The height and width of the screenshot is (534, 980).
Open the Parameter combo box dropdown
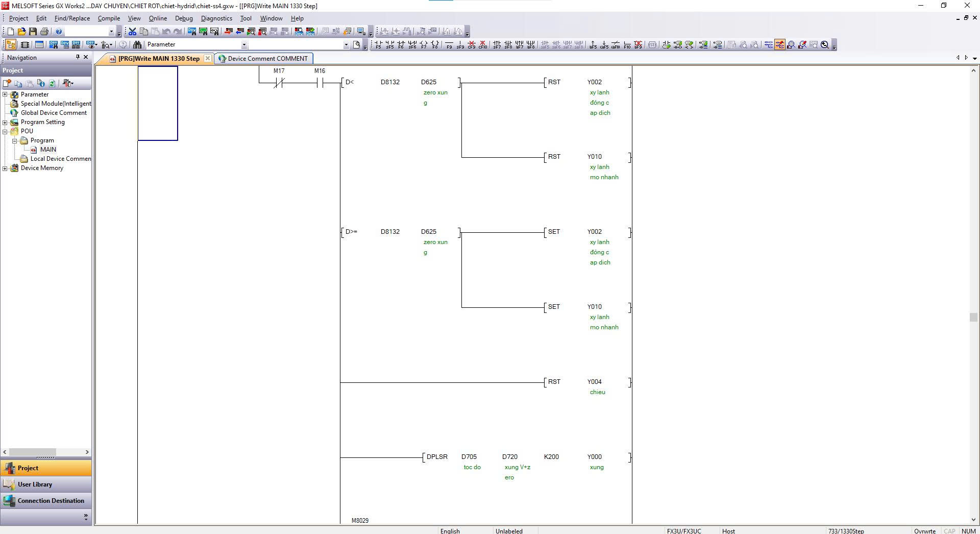[x=244, y=45]
